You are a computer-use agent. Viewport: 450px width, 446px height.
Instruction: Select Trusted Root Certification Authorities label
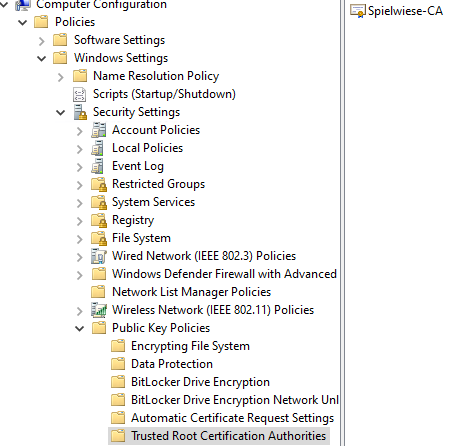coord(228,436)
